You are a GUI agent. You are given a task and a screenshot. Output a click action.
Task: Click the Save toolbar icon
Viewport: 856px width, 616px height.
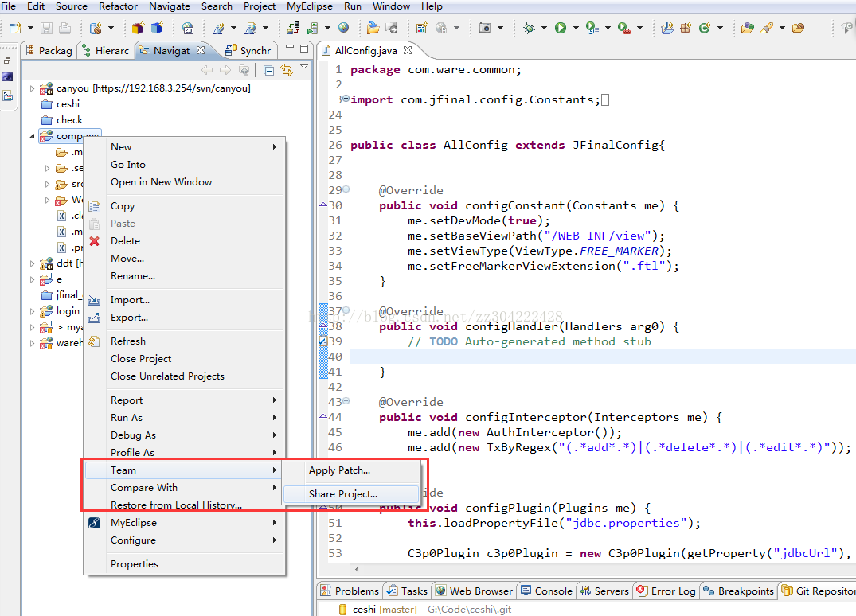[46, 28]
